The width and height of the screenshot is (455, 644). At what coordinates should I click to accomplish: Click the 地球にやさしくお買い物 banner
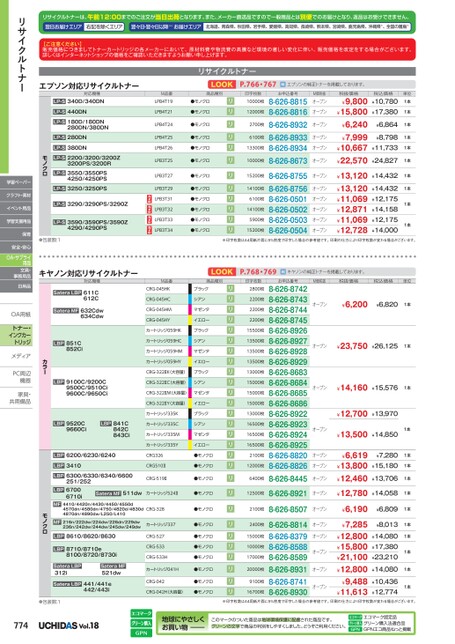tap(285, 623)
